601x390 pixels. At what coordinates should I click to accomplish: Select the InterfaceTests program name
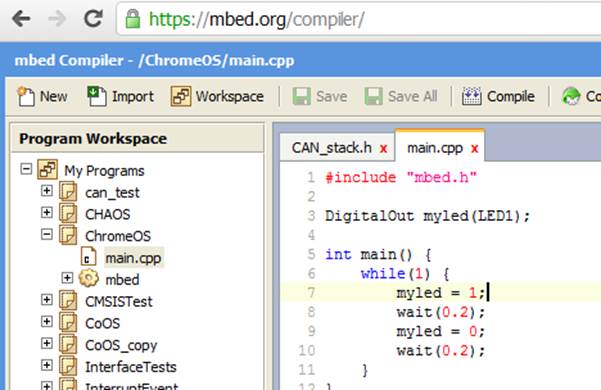(131, 367)
